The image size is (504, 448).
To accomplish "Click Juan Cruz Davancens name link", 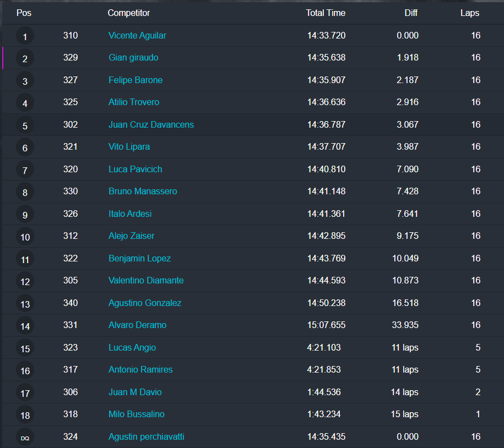I will coord(151,124).
